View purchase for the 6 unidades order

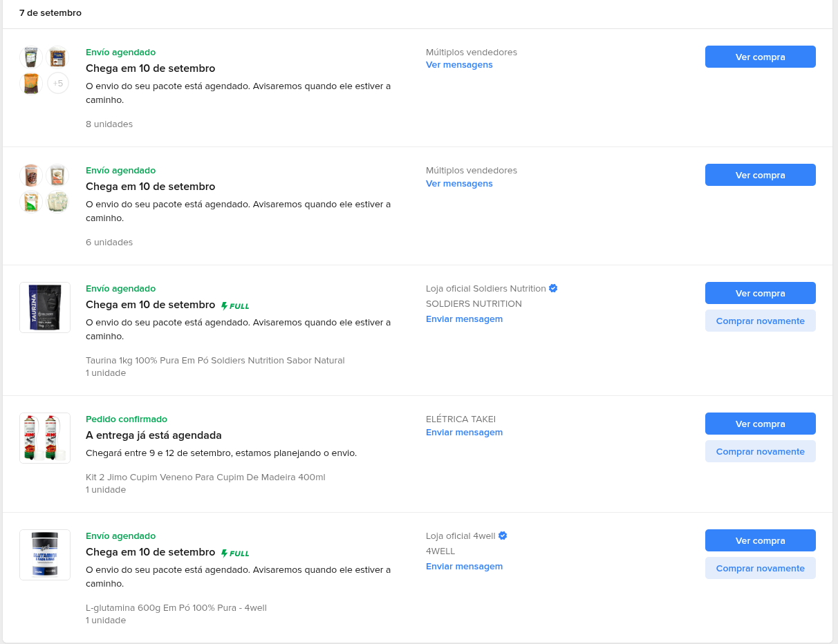click(x=761, y=175)
